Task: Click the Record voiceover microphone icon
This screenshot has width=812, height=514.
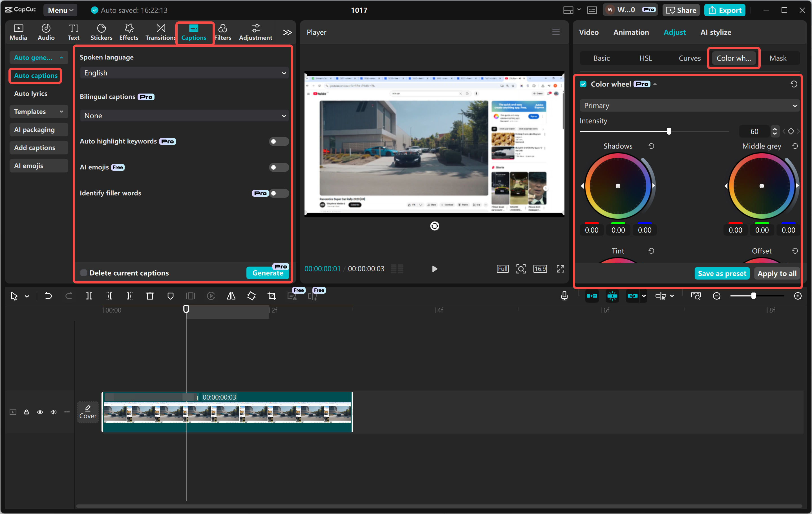Action: 564,296
